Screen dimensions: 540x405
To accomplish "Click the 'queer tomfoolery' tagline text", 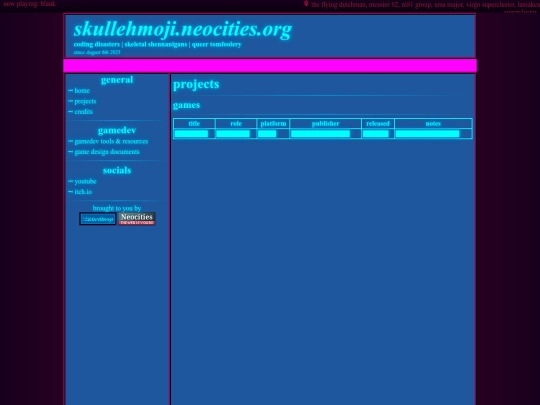I will click(x=217, y=44).
